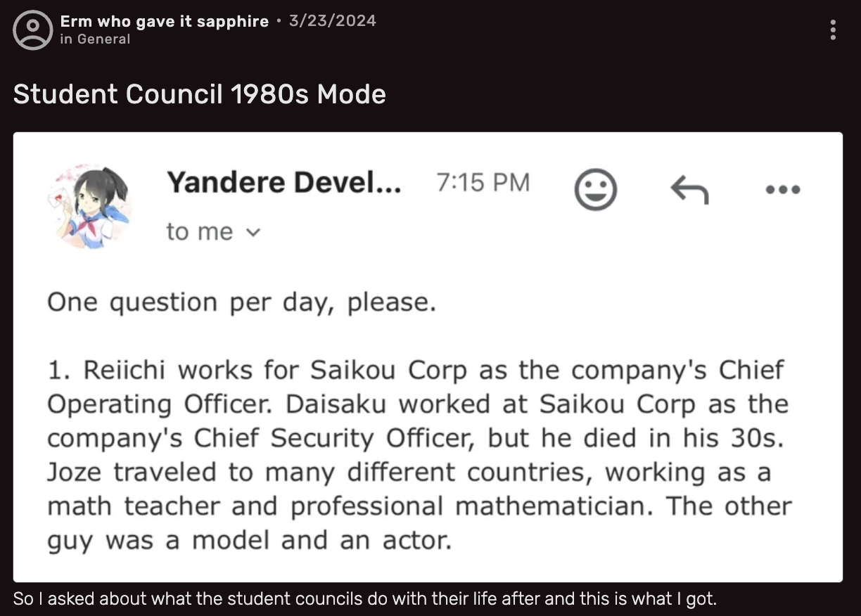The height and width of the screenshot is (616, 861).
Task: Click the caption text below the image
Action: point(364,599)
